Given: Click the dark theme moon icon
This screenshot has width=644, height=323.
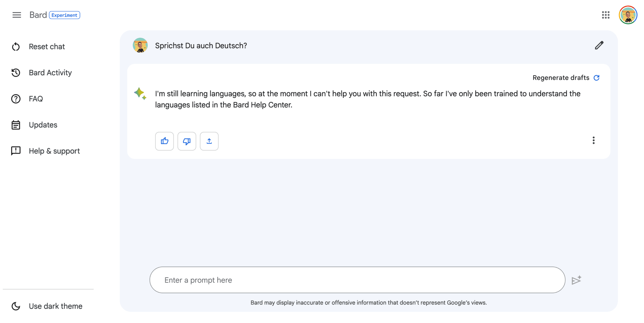Looking at the screenshot, I should point(16,306).
